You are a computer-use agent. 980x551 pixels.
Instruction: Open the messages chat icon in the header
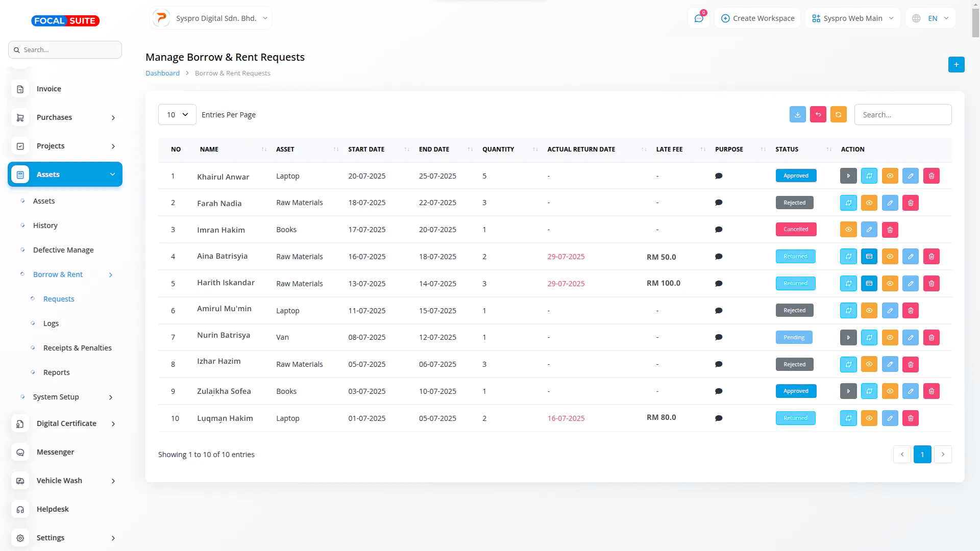[x=698, y=18]
